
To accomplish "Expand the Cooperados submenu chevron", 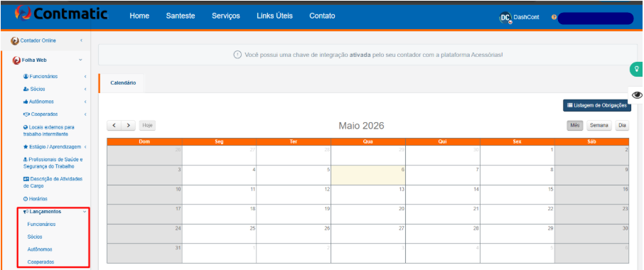I will tap(85, 114).
